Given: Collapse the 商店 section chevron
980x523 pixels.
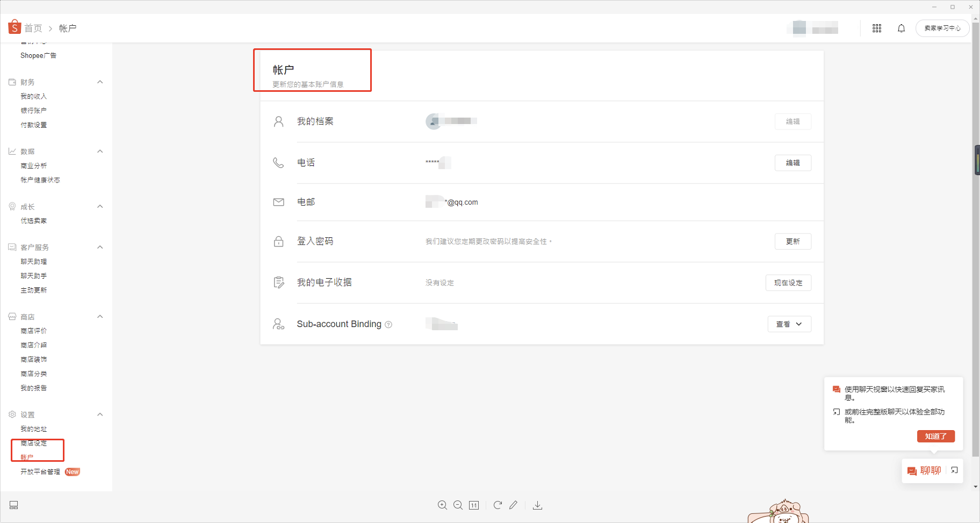Looking at the screenshot, I should (100, 317).
